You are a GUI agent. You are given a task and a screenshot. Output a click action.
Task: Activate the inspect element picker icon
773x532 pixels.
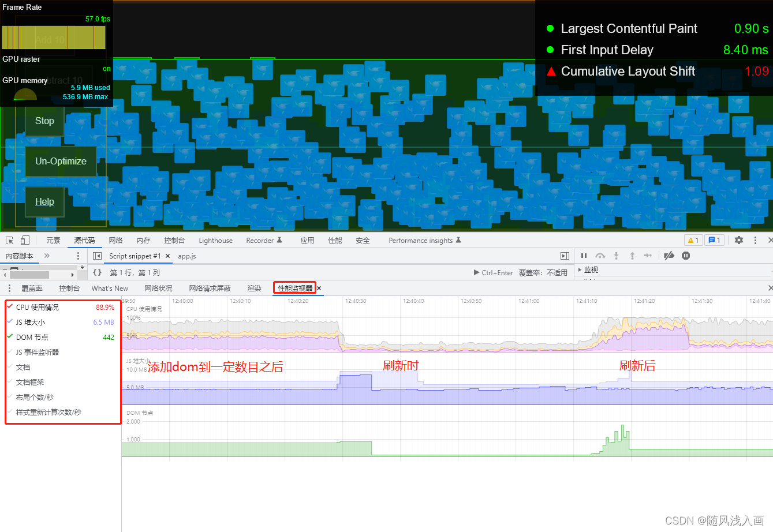[x=10, y=240]
